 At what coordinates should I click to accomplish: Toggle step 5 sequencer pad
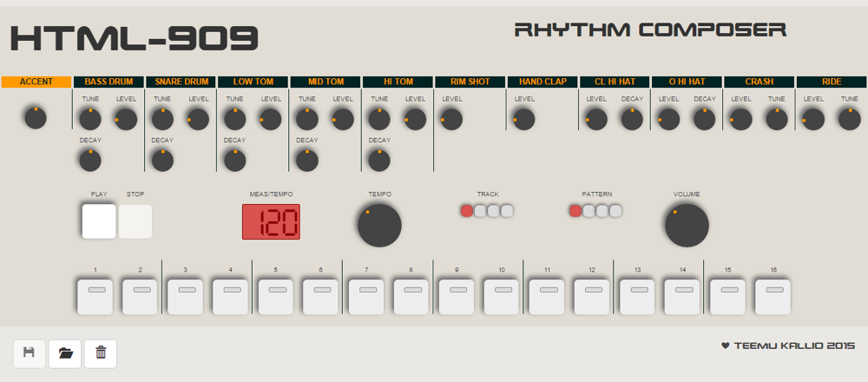point(275,296)
